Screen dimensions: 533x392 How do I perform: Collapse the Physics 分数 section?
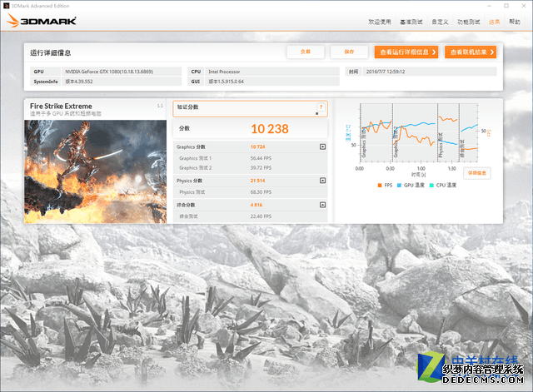coord(322,181)
